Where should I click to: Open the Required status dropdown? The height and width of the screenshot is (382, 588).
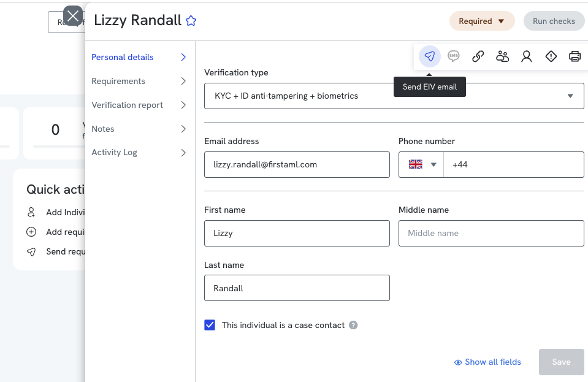482,21
